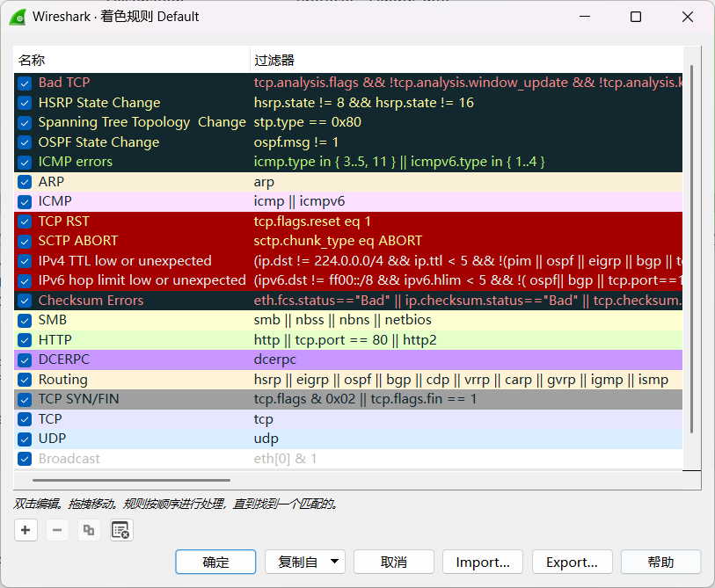Disable the SCTP ABORT checkbox
Screen dimensions: 715x588
[x=25, y=241]
